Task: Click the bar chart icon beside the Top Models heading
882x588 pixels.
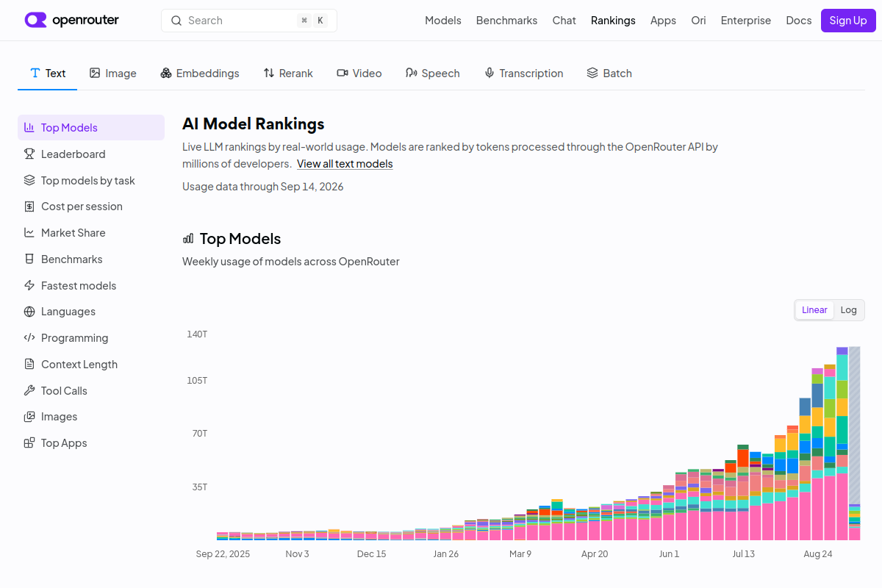Action: 188,238
